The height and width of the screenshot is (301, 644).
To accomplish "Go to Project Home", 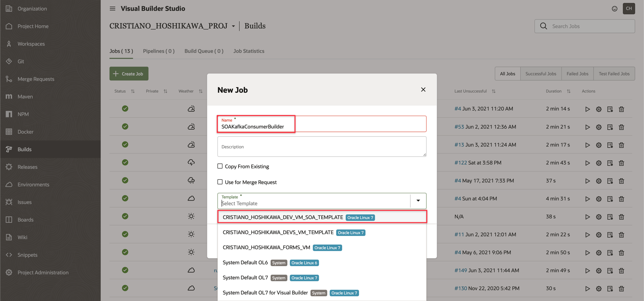I will pyautogui.click(x=50, y=26).
